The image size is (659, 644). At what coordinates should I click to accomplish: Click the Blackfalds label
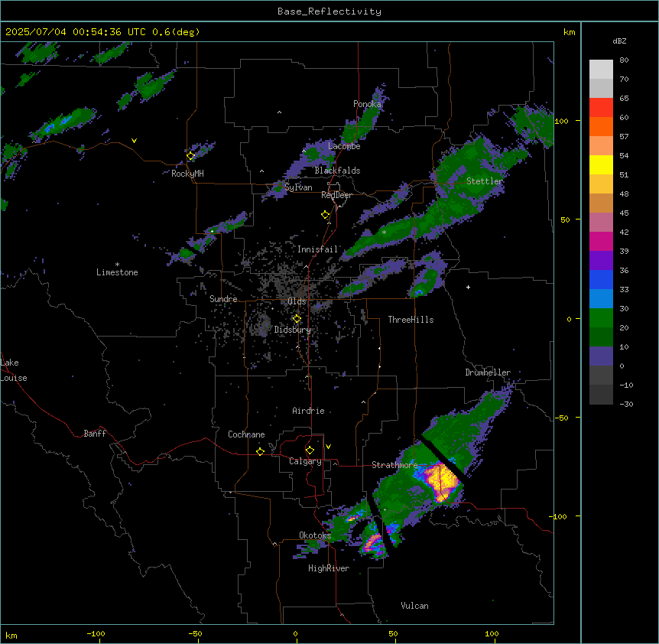point(337,171)
